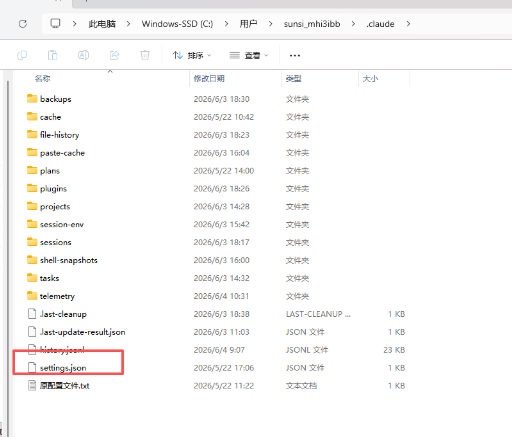
Task: Go to 此电脑 in the address bar
Action: [x=102, y=24]
